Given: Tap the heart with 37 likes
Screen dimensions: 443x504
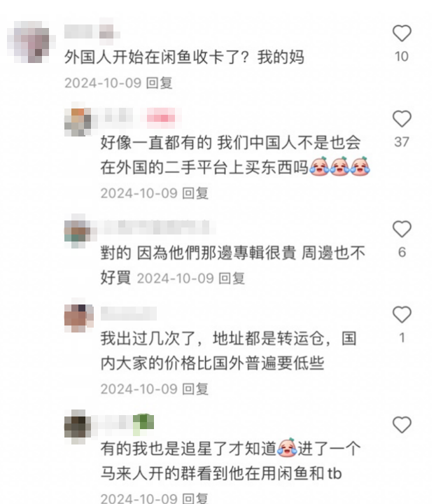Looking at the screenshot, I should point(402,119).
